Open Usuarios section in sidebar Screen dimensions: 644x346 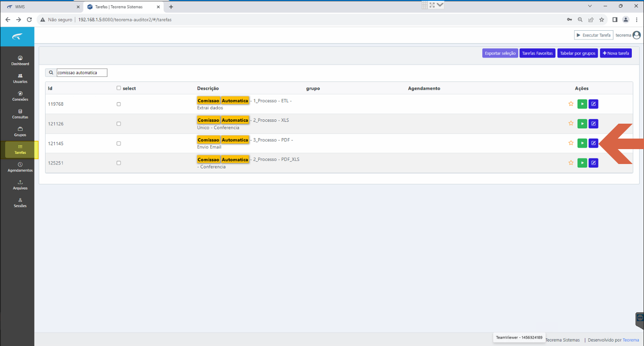pyautogui.click(x=20, y=78)
